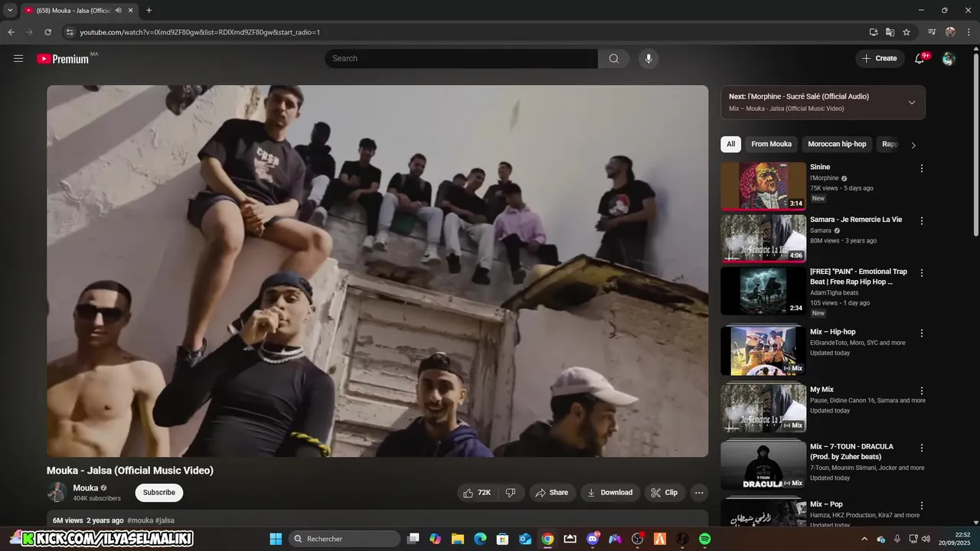Open the YouTube notifications bell
This screenshot has width=980, height=551.
pyautogui.click(x=920, y=58)
